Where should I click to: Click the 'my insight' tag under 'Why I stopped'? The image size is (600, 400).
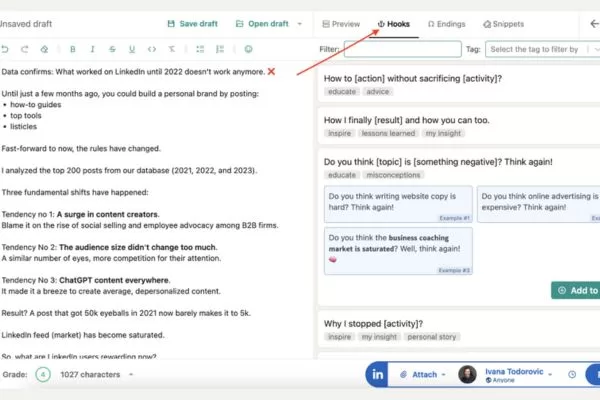[x=379, y=337]
